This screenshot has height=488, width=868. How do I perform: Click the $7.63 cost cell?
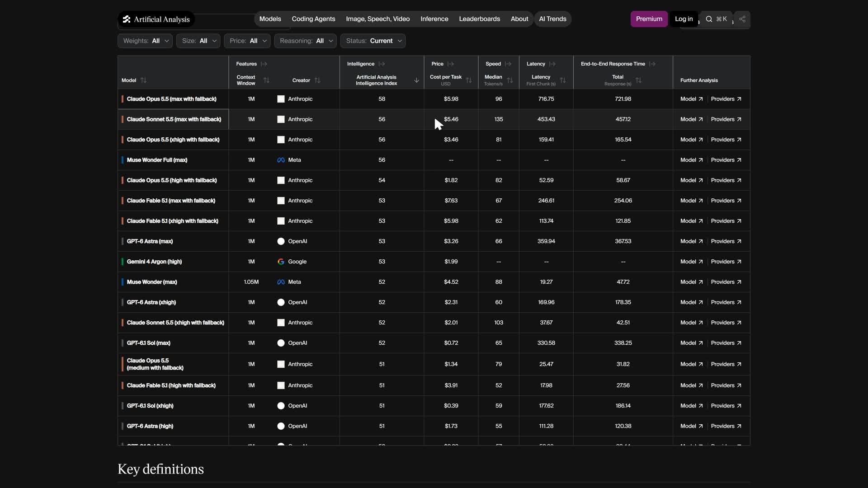click(451, 201)
